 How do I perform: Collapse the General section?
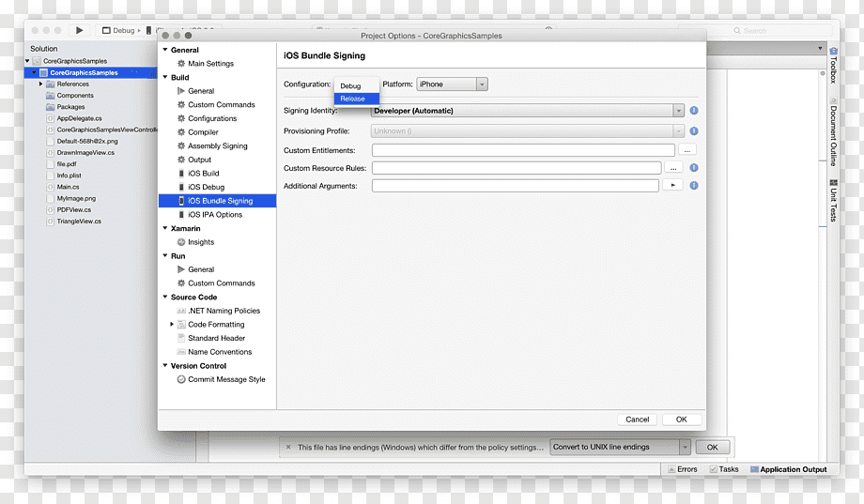point(164,50)
